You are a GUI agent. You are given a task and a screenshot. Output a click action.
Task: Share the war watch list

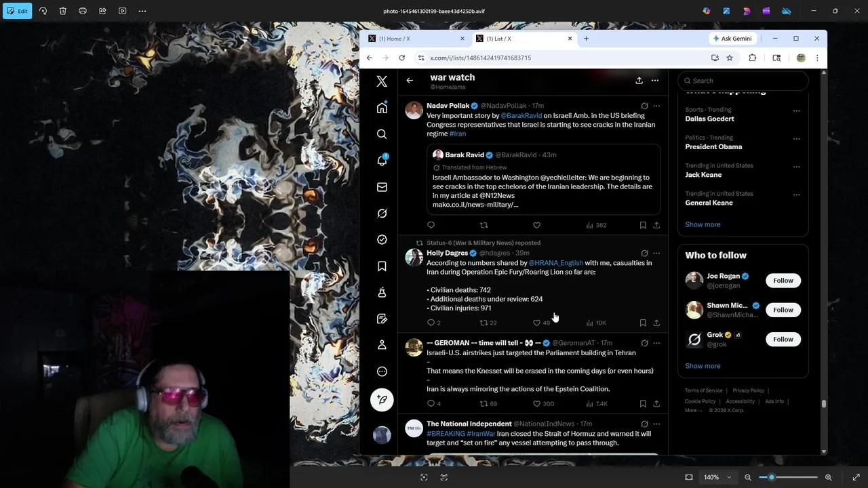639,81
